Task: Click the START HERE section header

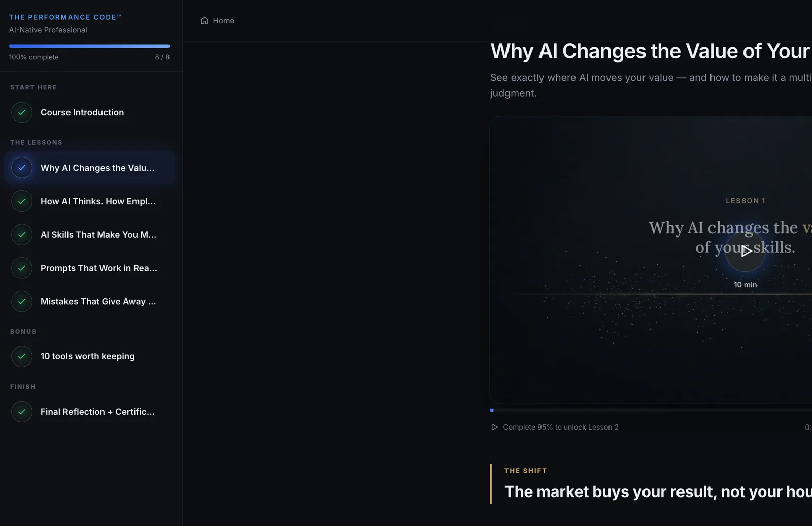Action: click(x=33, y=87)
